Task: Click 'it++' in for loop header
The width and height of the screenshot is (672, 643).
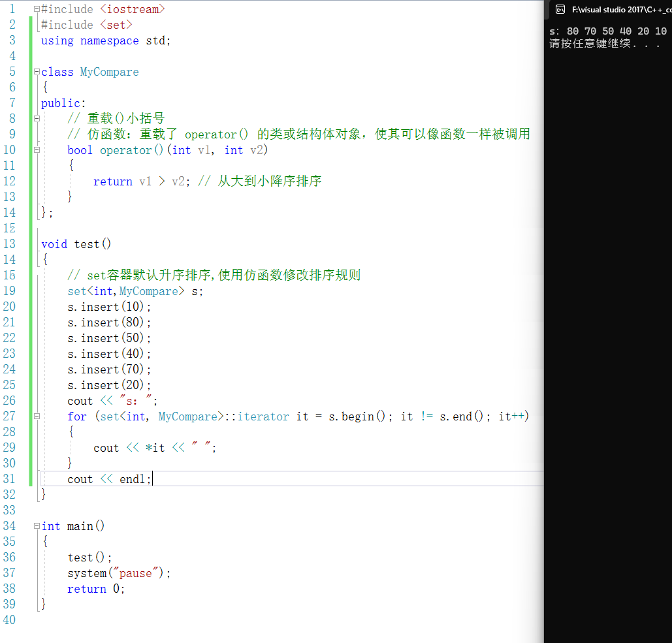Action: (511, 416)
